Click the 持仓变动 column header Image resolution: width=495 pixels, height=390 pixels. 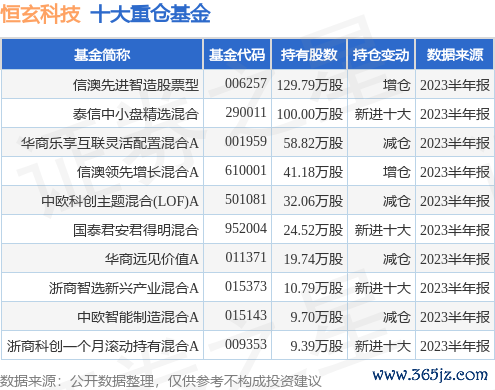[381, 54]
